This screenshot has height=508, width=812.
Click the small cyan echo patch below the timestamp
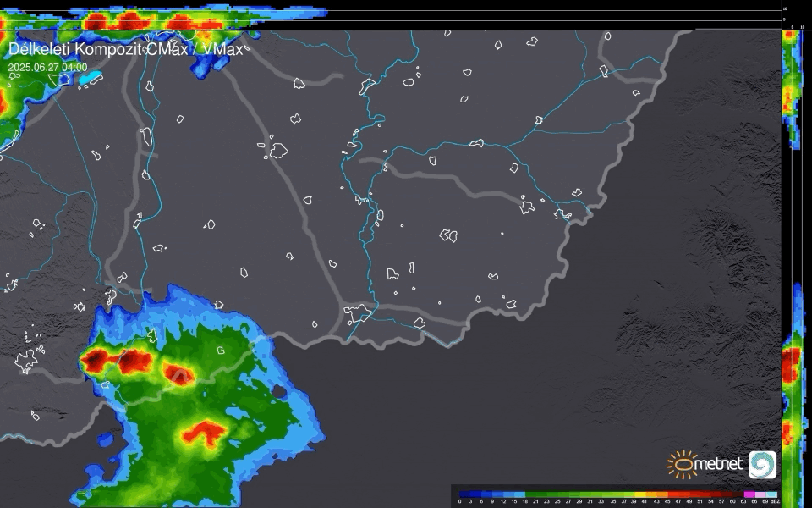click(x=90, y=79)
